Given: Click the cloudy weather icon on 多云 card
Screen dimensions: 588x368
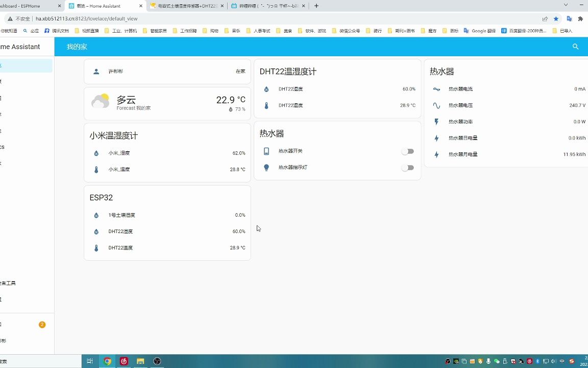Looking at the screenshot, I should point(101,101).
